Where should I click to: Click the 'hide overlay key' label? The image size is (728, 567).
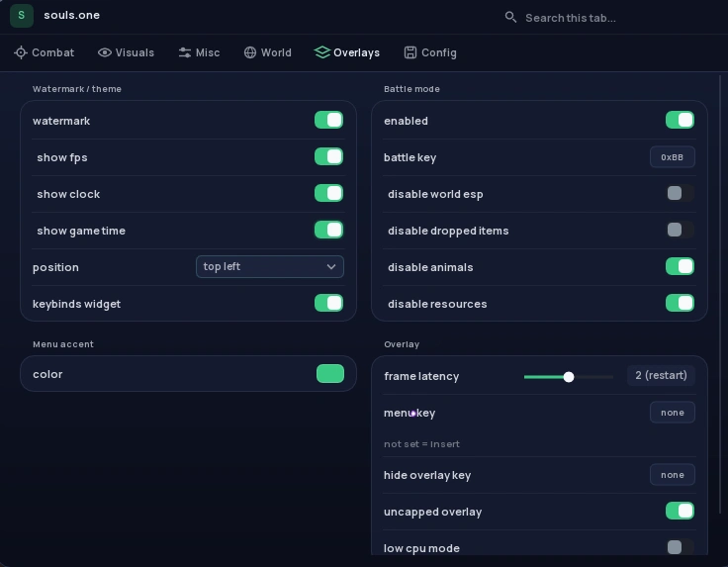coord(427,475)
